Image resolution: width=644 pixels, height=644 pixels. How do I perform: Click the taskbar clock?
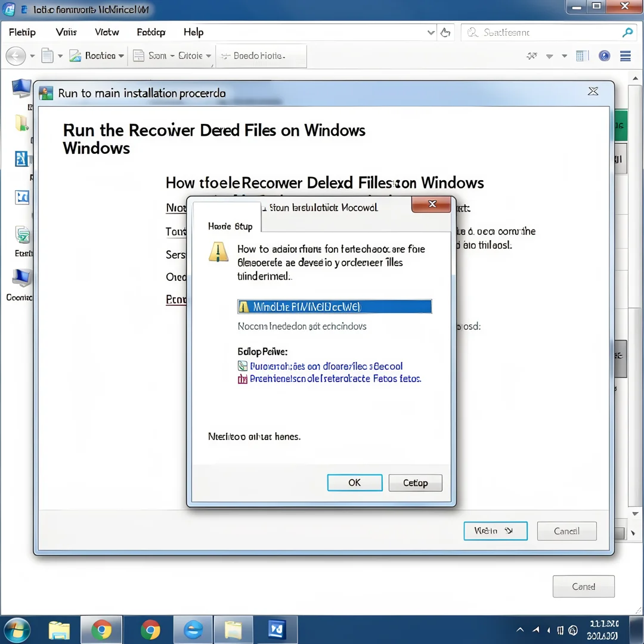[x=603, y=630]
